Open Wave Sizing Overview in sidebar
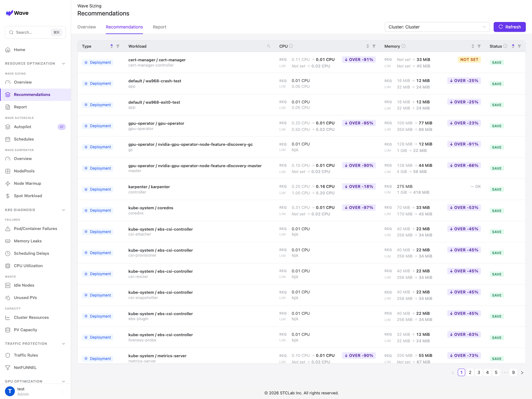 (x=35, y=82)
